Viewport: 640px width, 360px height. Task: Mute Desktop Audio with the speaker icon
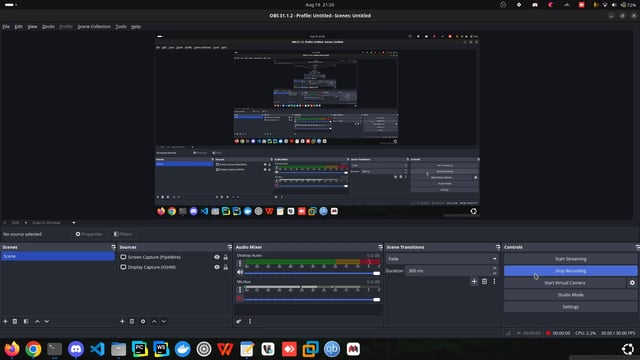240,273
